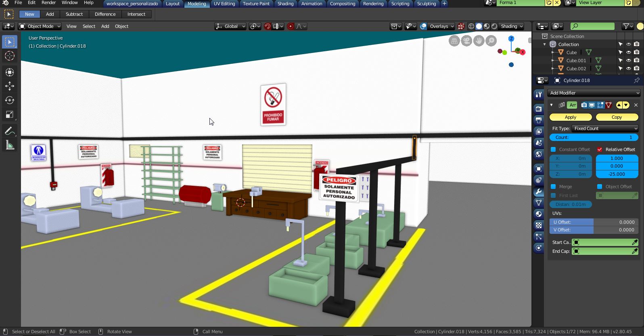Click the zoom view magnifier icon
Screen dimensions: 644x336
(x=491, y=41)
